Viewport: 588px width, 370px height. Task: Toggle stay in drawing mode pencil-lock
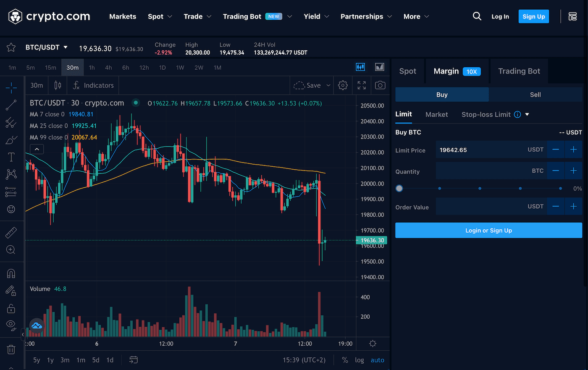click(11, 291)
